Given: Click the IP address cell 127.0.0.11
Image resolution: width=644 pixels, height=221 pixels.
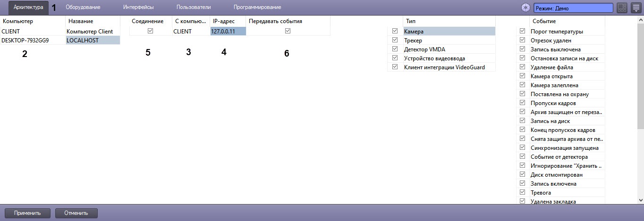Looking at the screenshot, I should 228,31.
